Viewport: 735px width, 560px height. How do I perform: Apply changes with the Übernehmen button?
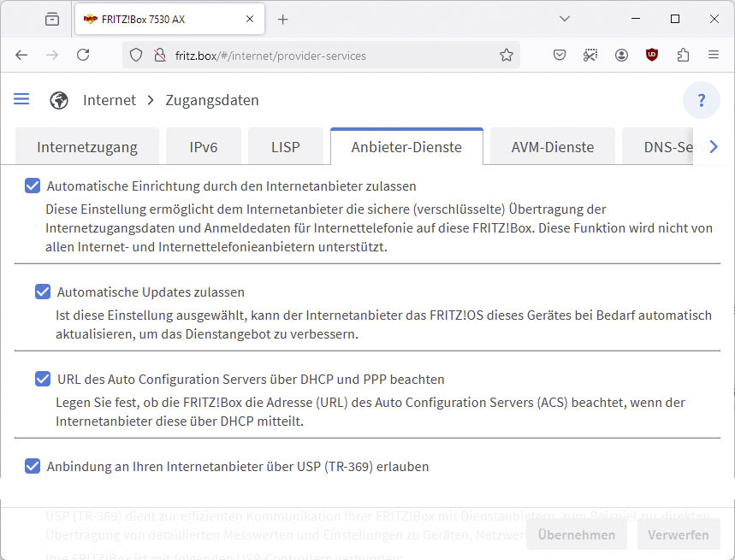point(576,533)
